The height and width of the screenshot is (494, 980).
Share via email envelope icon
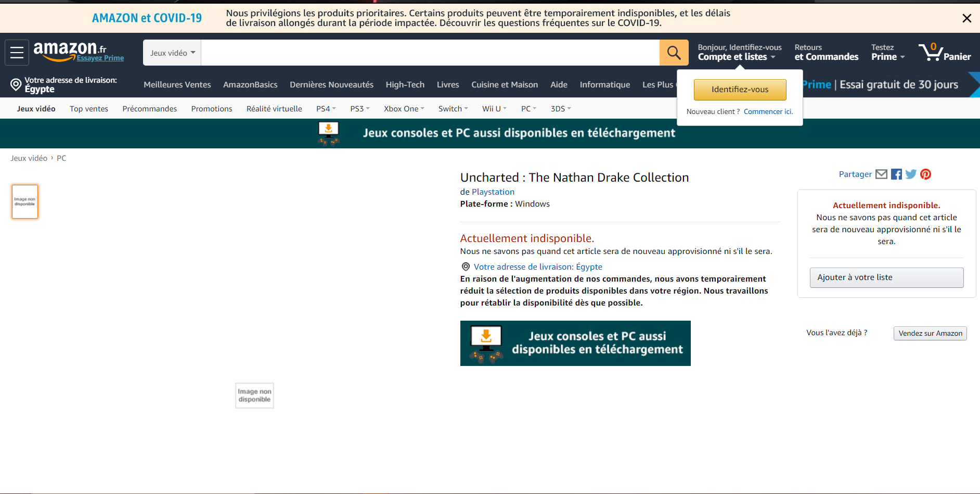(881, 174)
